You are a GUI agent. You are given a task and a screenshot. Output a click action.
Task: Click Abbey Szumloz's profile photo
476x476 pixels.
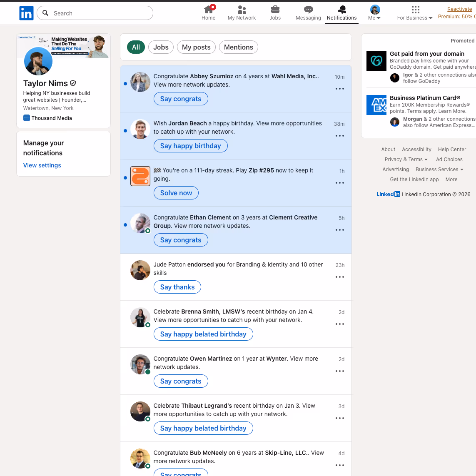coord(140,82)
